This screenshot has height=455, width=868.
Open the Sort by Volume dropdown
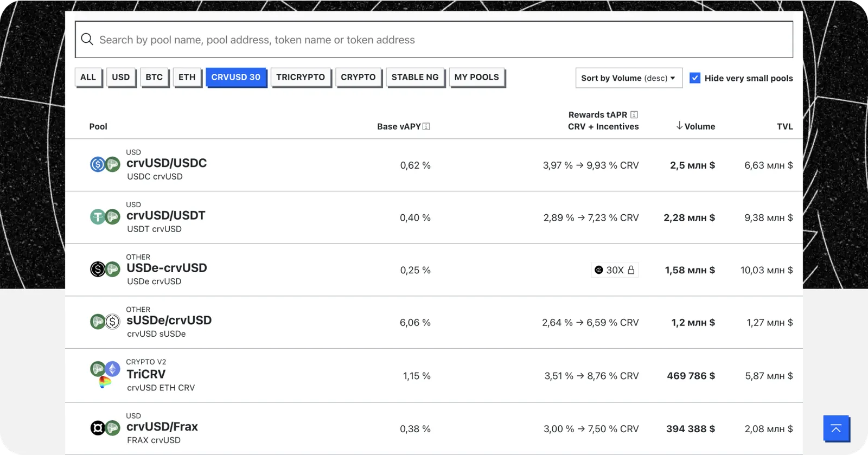[629, 78]
